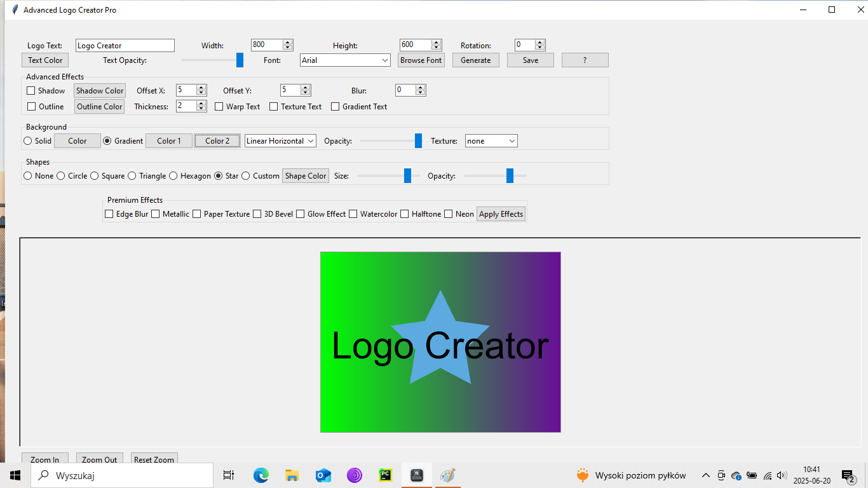Click the Logo Text input field
Screen dimensions: 868x488
pyautogui.click(x=125, y=46)
